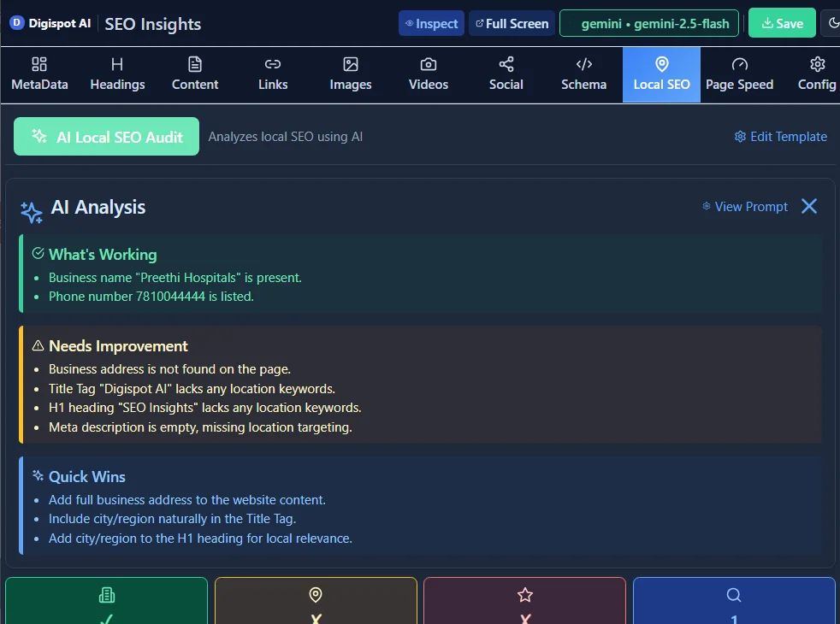The height and width of the screenshot is (624, 840).
Task: Click the SEO Insights title
Action: 152,24
